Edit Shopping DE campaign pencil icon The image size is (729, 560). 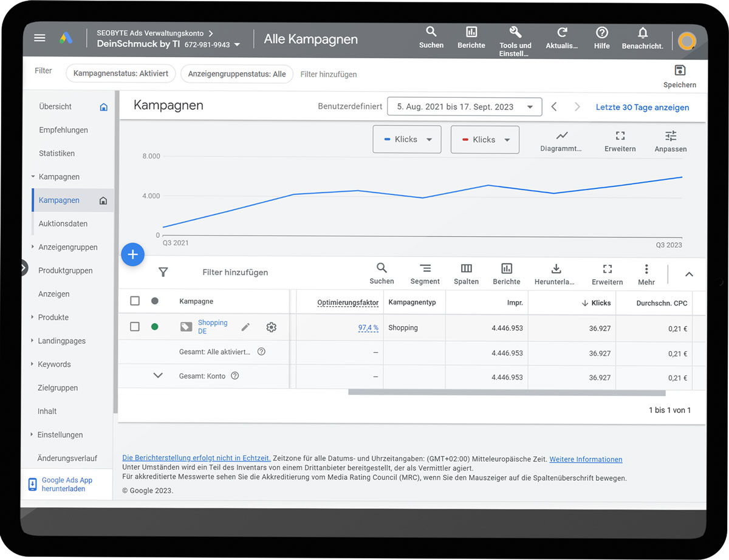[245, 327]
